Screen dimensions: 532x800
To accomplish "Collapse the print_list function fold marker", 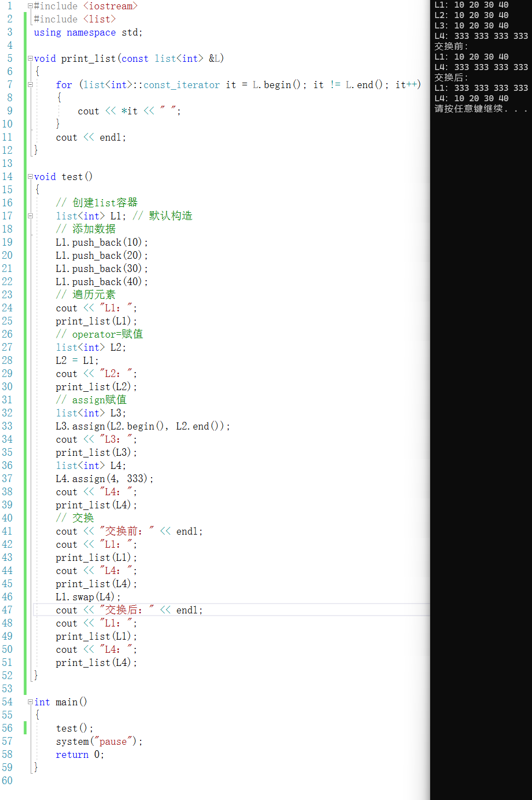I will click(31, 59).
